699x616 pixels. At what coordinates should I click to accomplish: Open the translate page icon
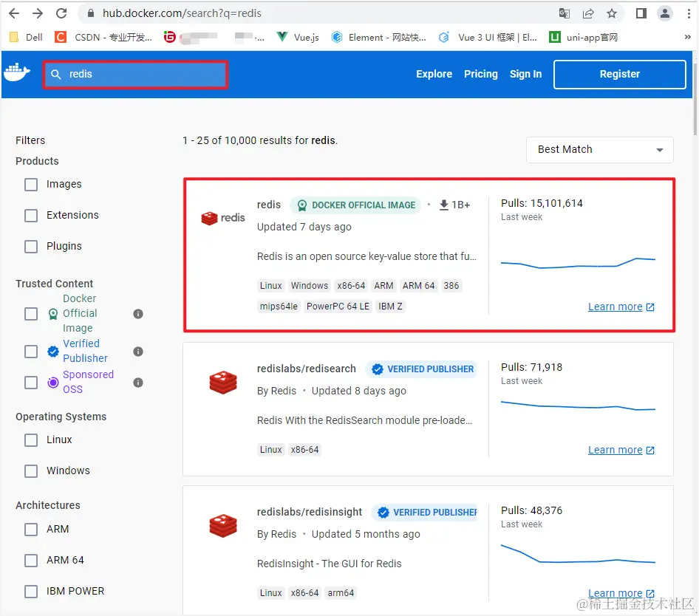click(x=565, y=13)
